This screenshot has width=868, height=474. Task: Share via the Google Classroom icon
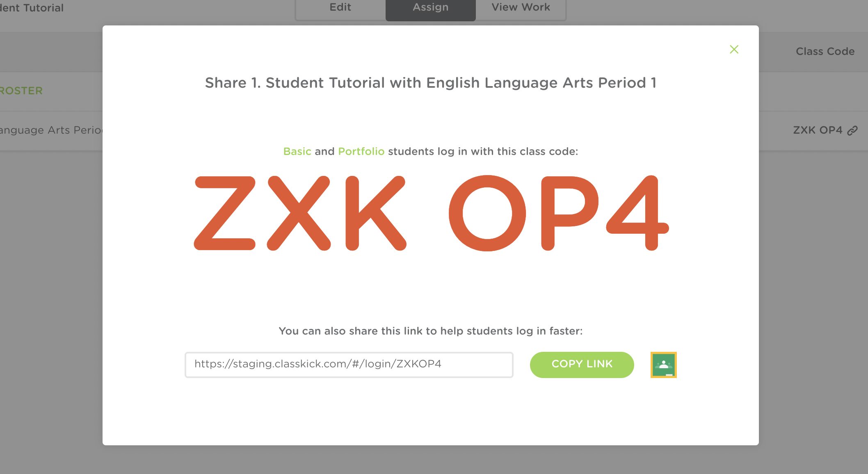point(663,365)
